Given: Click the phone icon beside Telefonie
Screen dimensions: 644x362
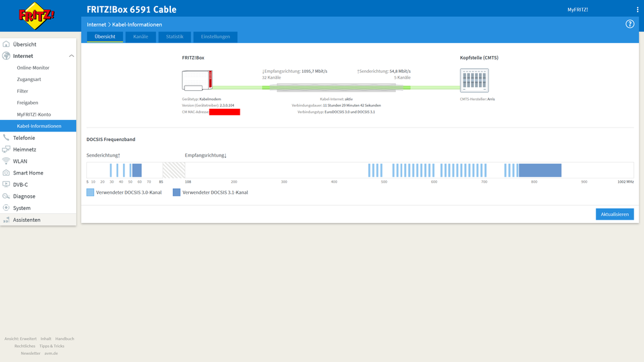Looking at the screenshot, I should (6, 137).
